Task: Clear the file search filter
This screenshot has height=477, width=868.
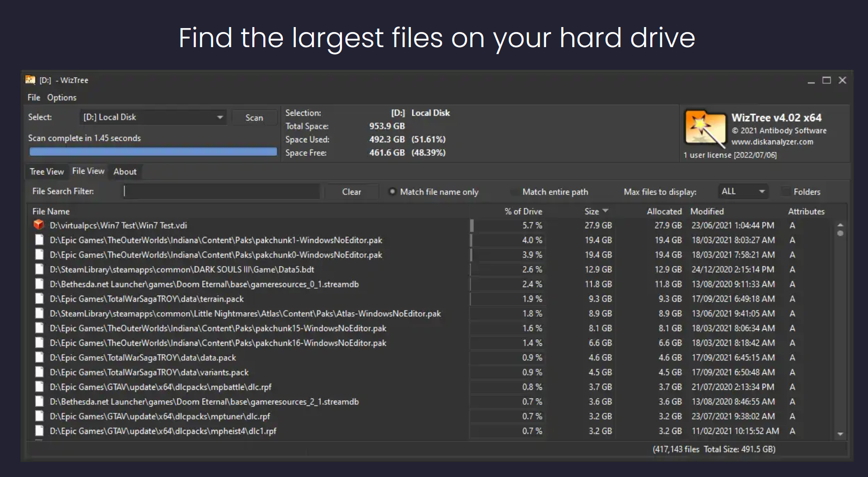Action: pos(351,191)
